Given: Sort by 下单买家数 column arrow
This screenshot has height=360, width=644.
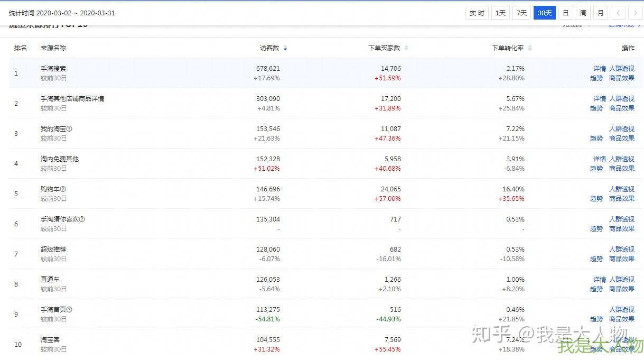Looking at the screenshot, I should [x=406, y=48].
